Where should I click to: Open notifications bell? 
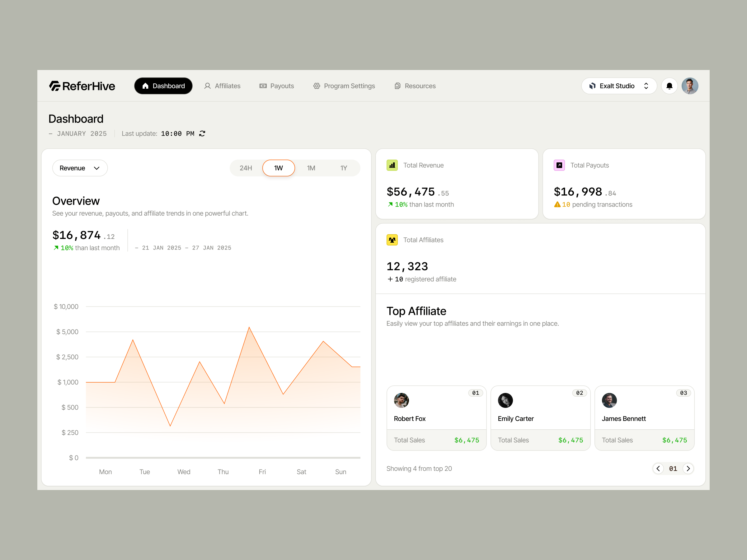[x=669, y=86]
